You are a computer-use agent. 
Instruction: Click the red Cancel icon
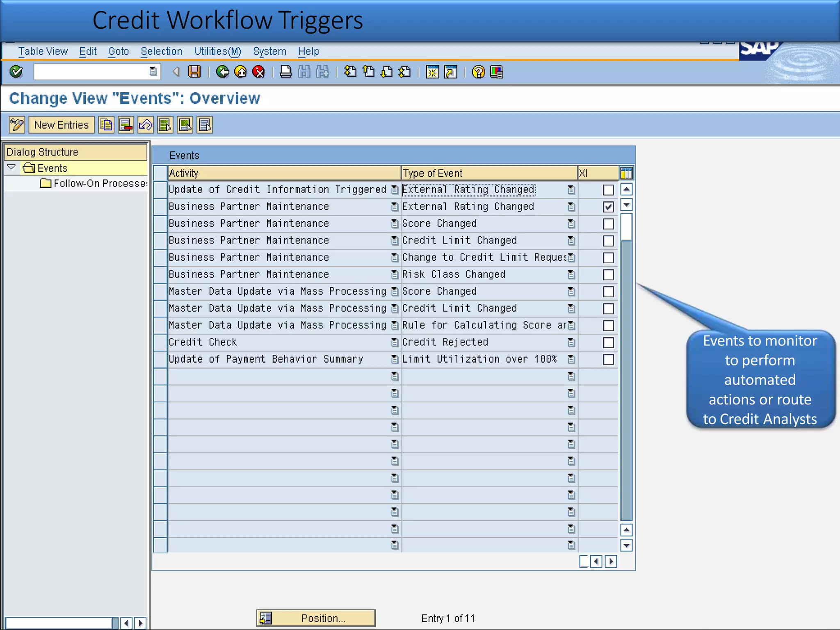(258, 72)
